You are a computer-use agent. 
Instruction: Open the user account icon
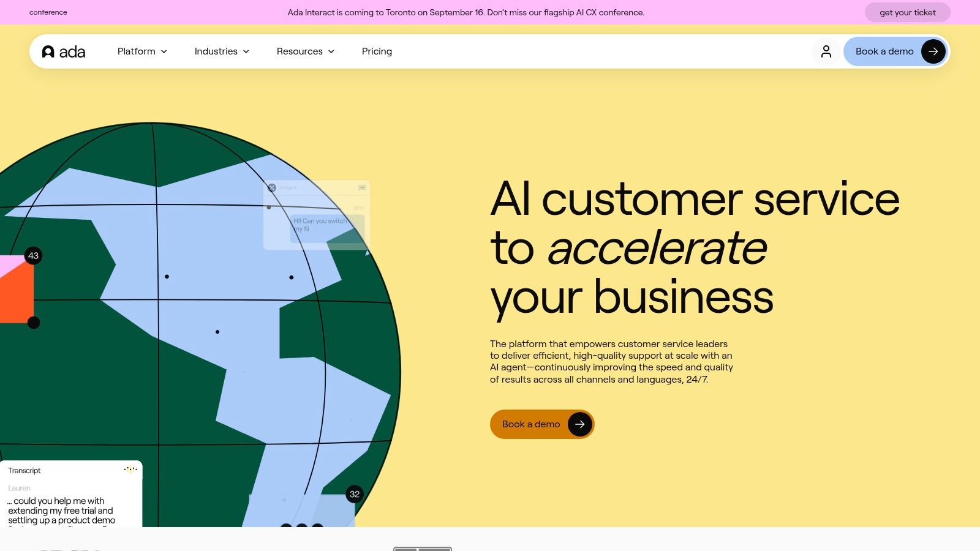point(826,51)
